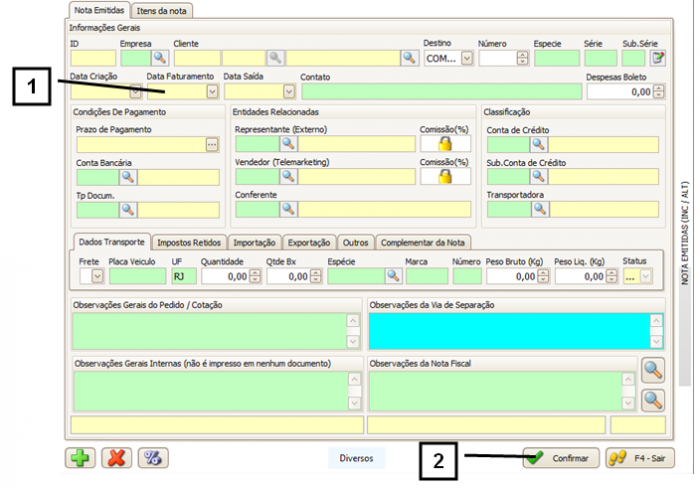The image size is (700, 488).
Task: Click the Prazo de Pagamento ellipsis button
Action: click(211, 145)
